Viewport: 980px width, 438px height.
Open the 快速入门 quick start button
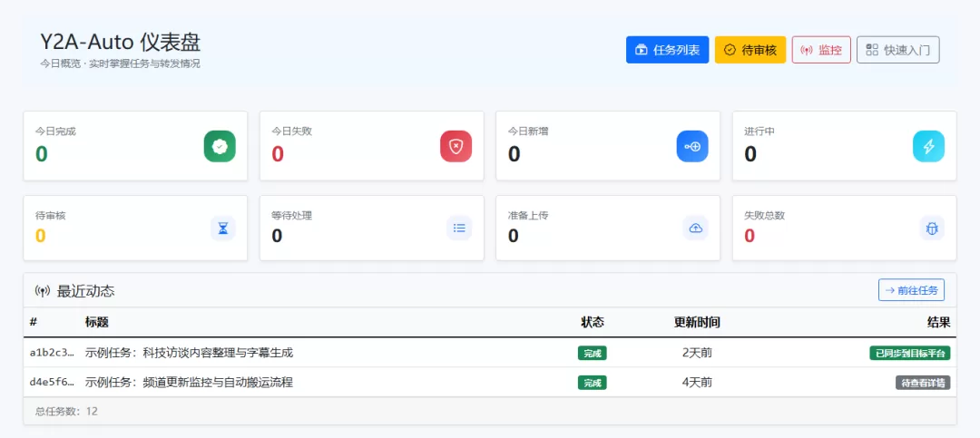tap(898, 50)
